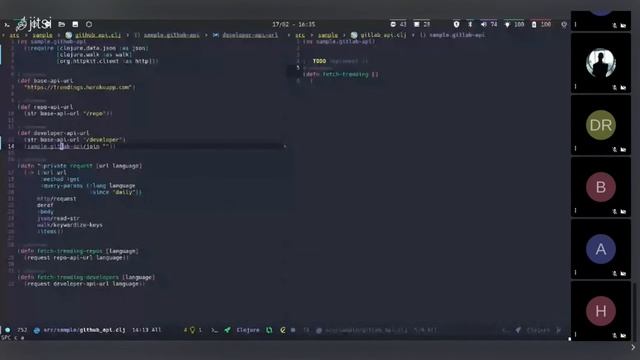Screen dimensions: 640x360
Task: Select sample.gitlab-api in right breadcrumb
Action: [x=457, y=35]
